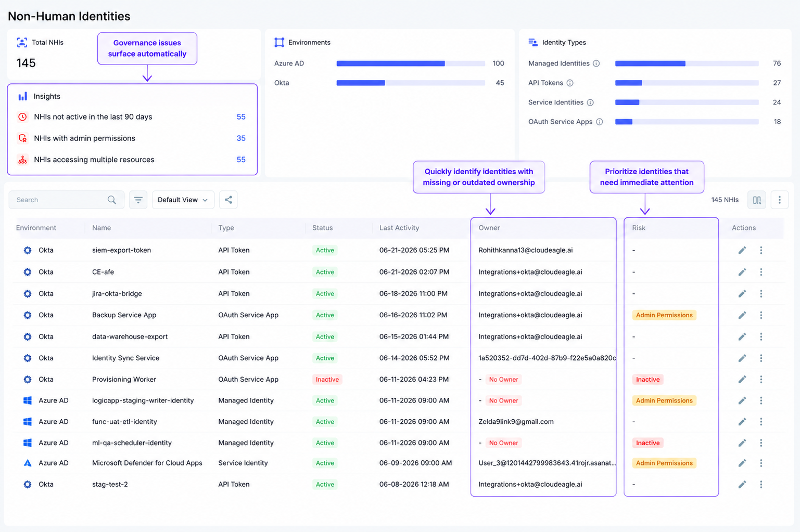Click the Managed Identities progress bar
This screenshot has width=800, height=532.
coord(687,63)
